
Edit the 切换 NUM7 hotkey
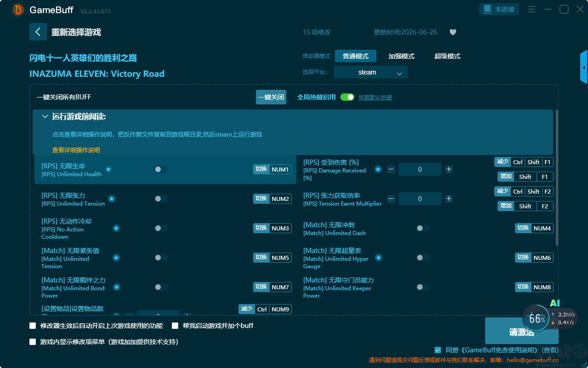click(x=272, y=287)
